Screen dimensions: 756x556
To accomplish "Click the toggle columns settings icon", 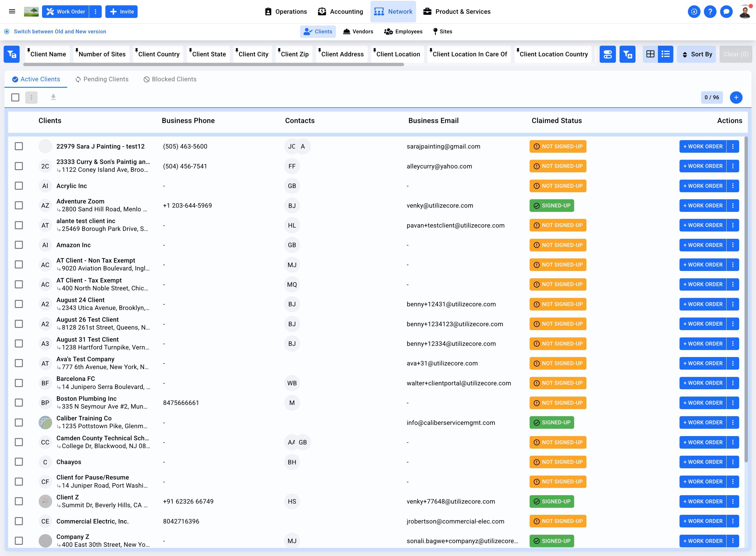I will tap(607, 54).
